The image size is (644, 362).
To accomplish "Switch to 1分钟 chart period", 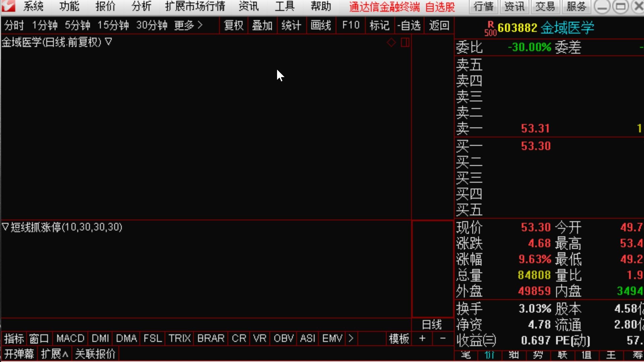I will coord(45,25).
